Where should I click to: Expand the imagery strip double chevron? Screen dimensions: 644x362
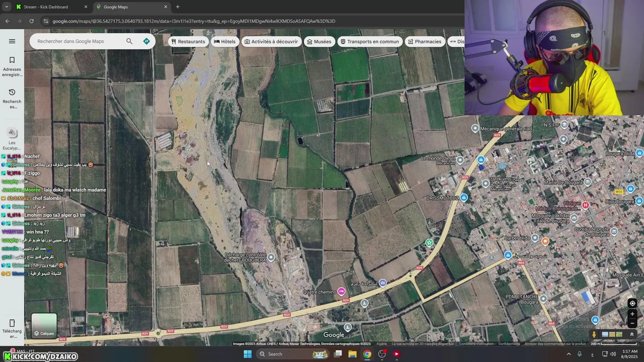click(632, 334)
